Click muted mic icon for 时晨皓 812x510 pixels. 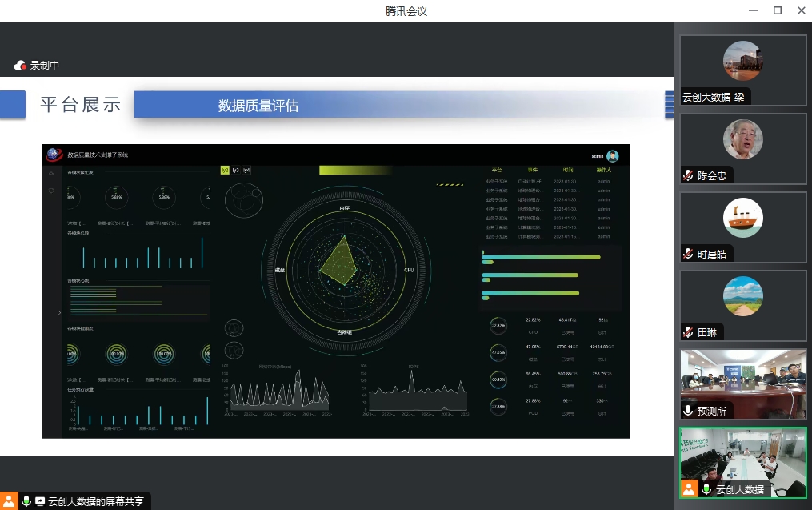(688, 254)
